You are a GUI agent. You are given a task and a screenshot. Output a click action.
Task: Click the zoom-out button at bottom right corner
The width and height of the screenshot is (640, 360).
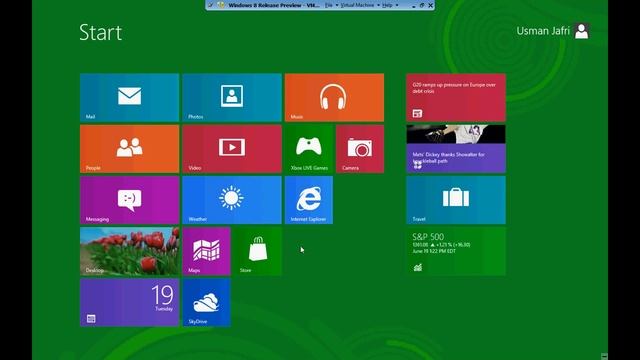coord(604,356)
